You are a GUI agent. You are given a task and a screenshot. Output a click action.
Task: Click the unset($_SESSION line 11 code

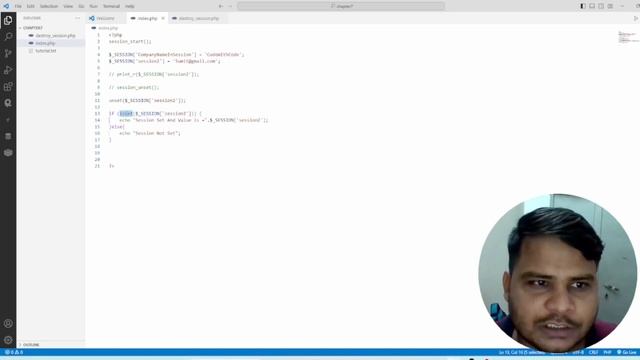[147, 100]
